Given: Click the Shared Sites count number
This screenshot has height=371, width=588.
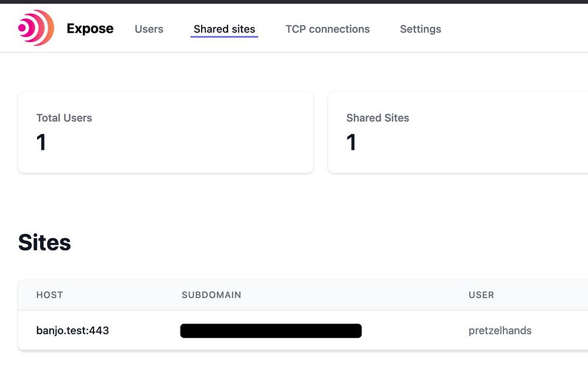Looking at the screenshot, I should pyautogui.click(x=351, y=142).
